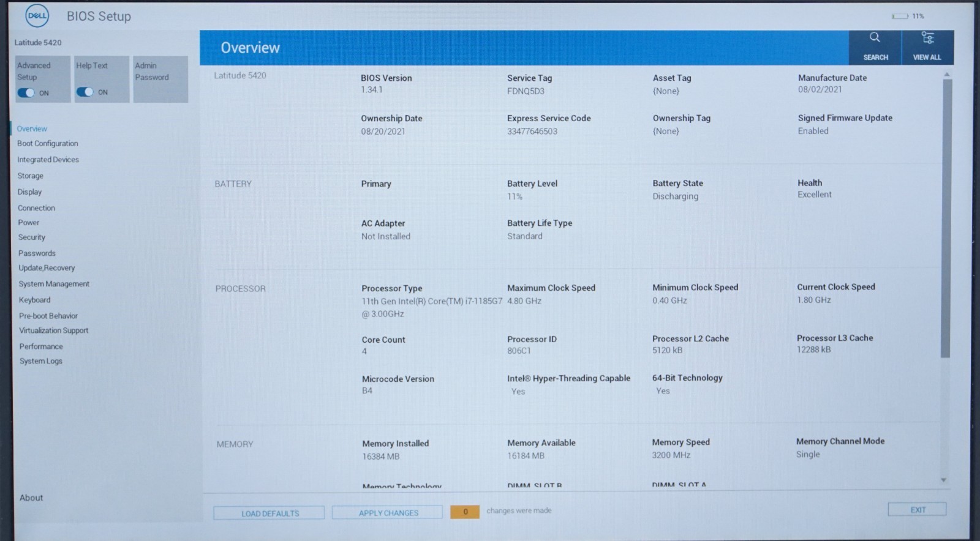This screenshot has height=541, width=980.
Task: Click the Processor ID value 806C1
Action: pos(519,351)
